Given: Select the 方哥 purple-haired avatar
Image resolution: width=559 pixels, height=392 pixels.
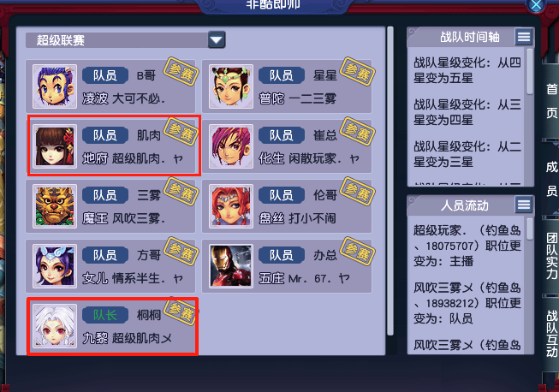Looking at the screenshot, I should click(x=55, y=266).
